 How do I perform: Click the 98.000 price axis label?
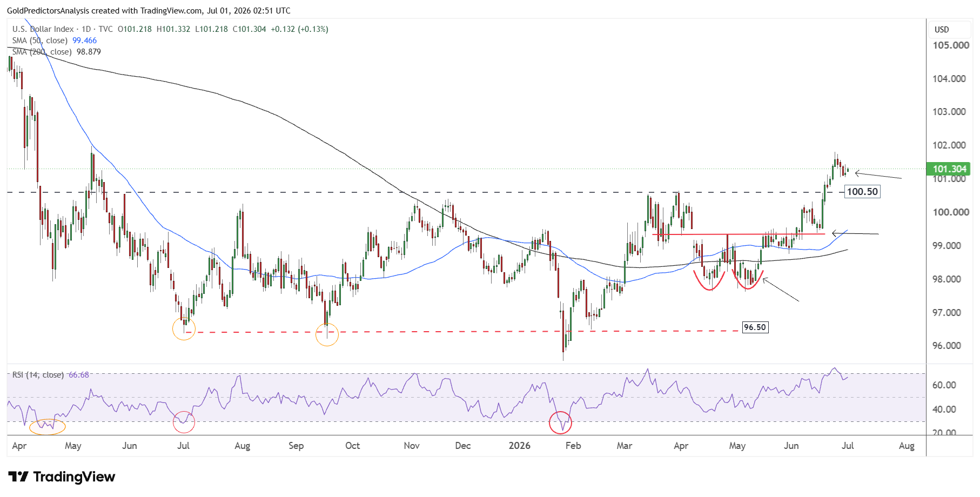point(947,279)
